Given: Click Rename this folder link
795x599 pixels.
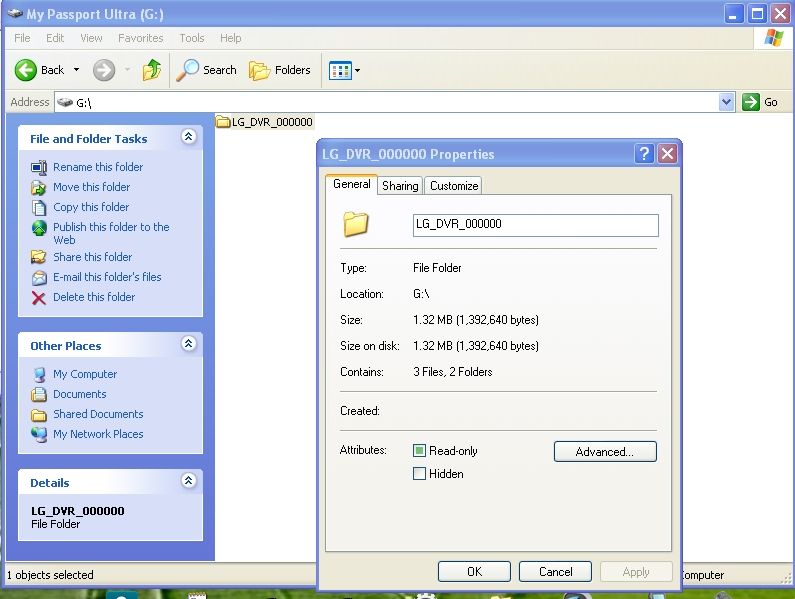Looking at the screenshot, I should [98, 167].
